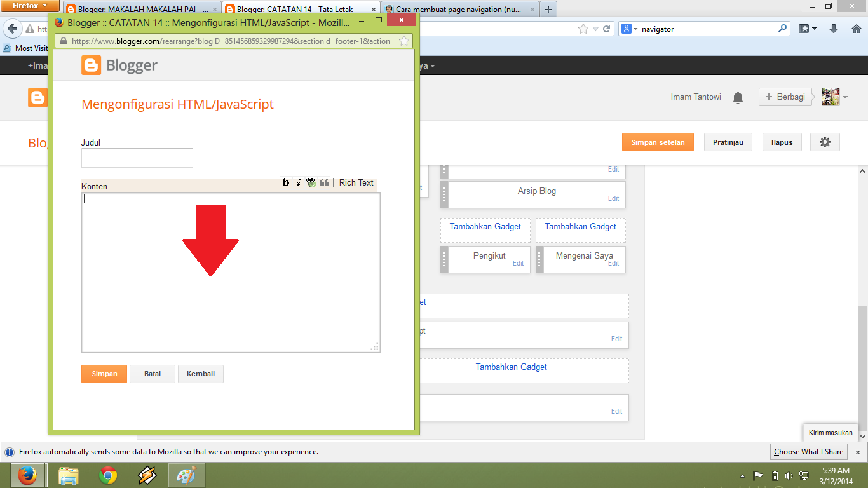Viewport: 868px width, 488px height.
Task: Preview layout with Pratinjau button
Action: pyautogui.click(x=728, y=142)
